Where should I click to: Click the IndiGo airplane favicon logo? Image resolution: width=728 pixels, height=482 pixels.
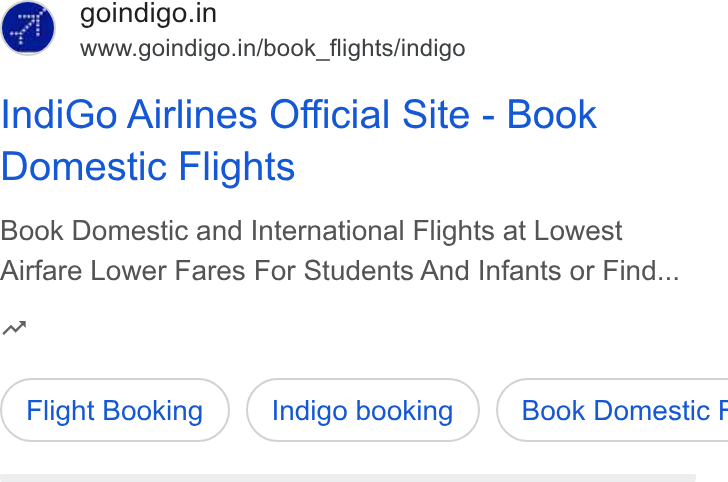[28, 28]
